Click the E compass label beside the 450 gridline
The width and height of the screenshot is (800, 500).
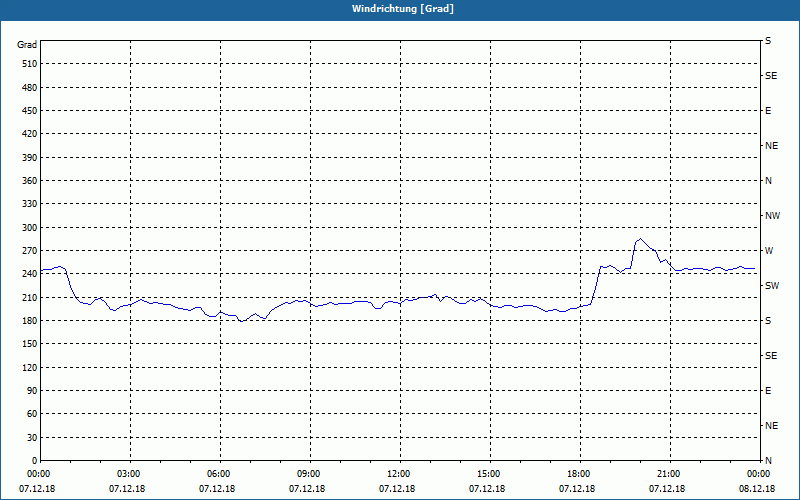coord(768,111)
